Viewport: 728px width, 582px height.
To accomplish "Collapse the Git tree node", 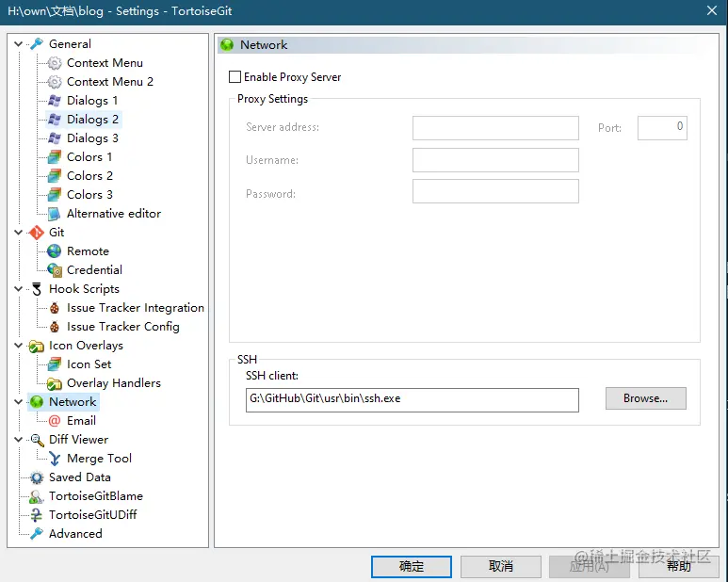I will click(x=18, y=233).
